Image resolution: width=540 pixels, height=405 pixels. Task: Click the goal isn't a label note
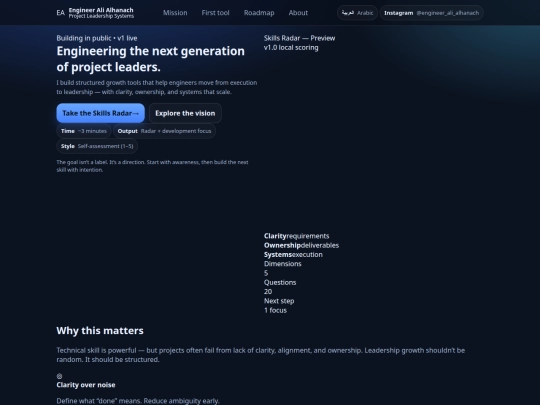tap(152, 166)
